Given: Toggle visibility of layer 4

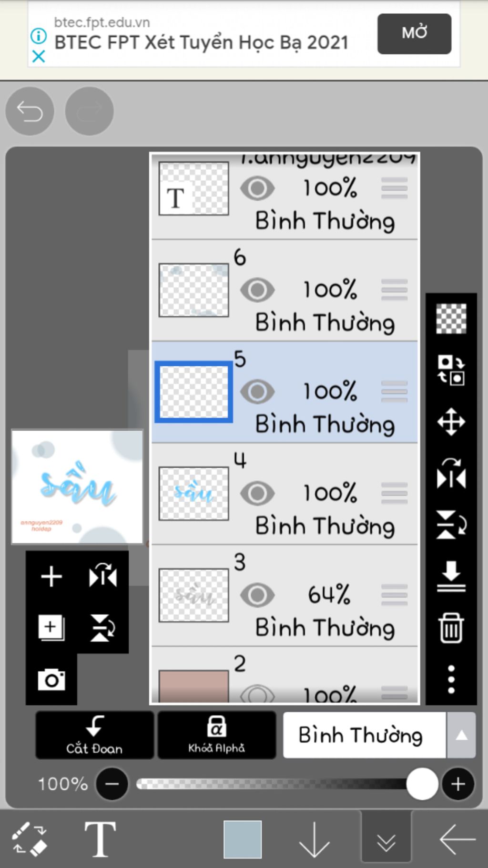Looking at the screenshot, I should coord(257,493).
